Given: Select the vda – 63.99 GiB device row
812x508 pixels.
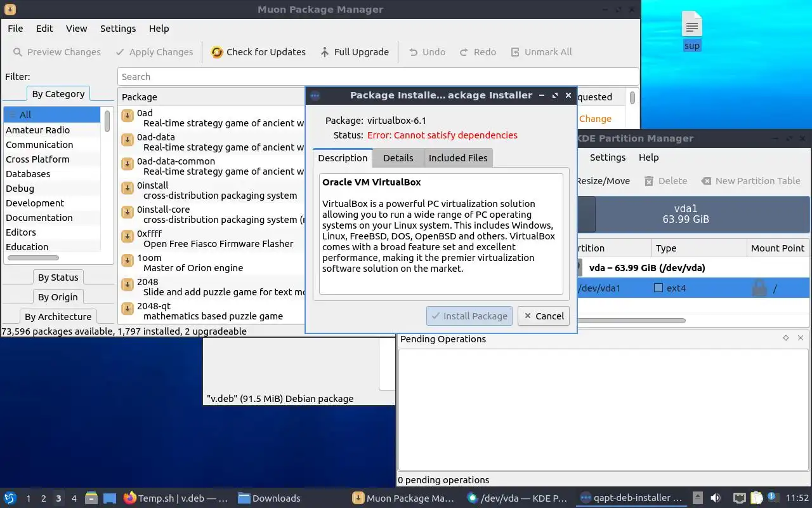Looking at the screenshot, I should [692, 268].
